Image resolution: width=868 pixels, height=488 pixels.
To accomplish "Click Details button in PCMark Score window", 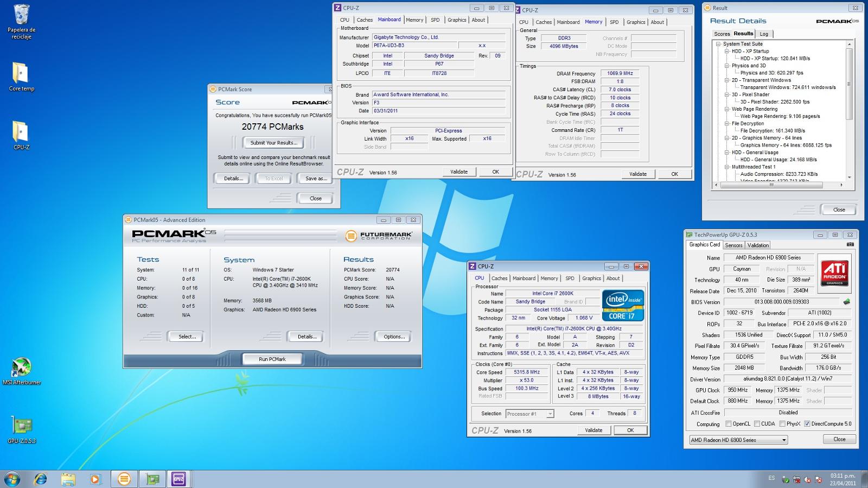I will pos(233,178).
